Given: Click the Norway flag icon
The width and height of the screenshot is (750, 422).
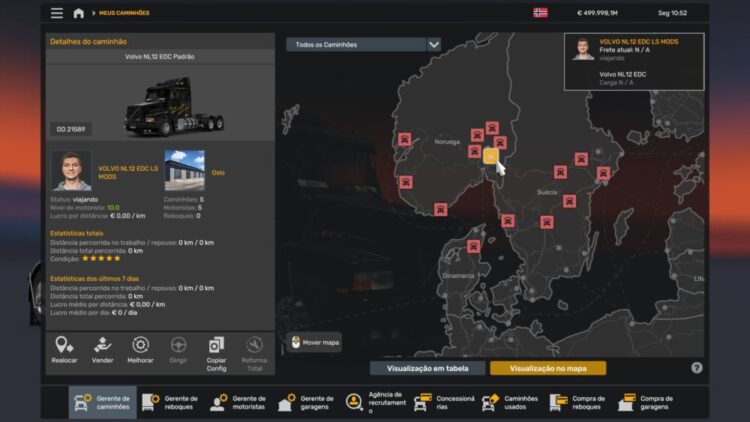Looking at the screenshot, I should click(540, 13).
